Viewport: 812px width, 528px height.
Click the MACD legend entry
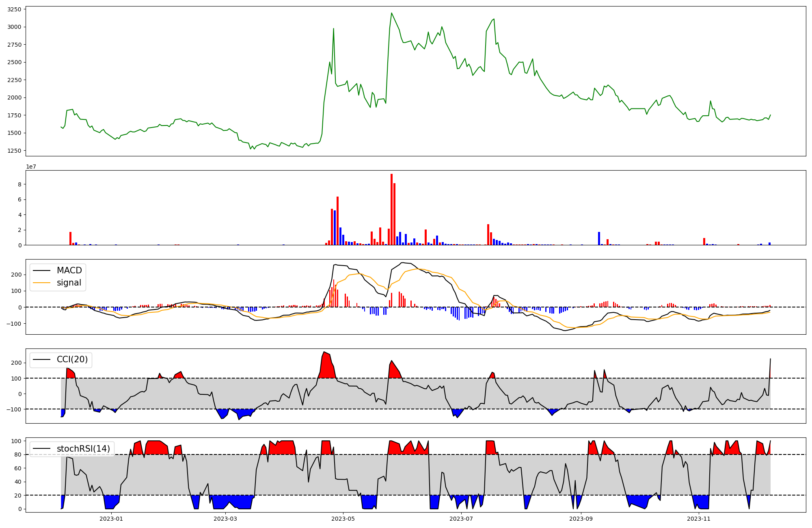[x=69, y=270]
